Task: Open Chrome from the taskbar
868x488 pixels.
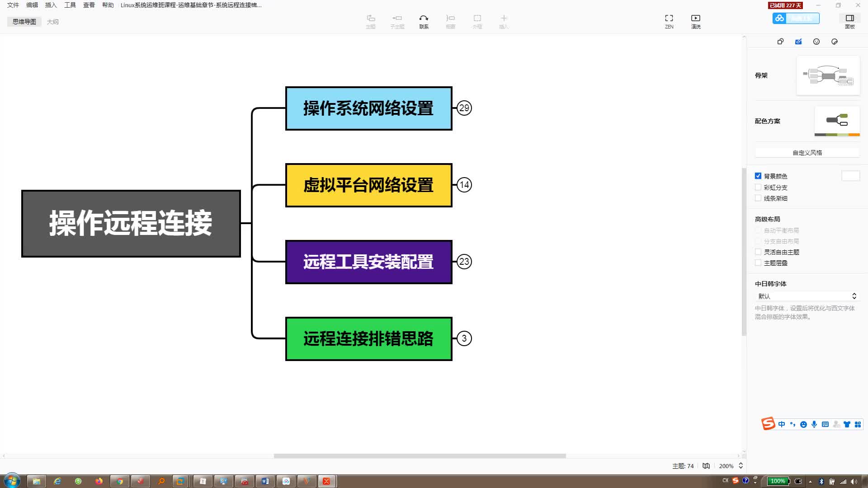Action: pos(120,481)
